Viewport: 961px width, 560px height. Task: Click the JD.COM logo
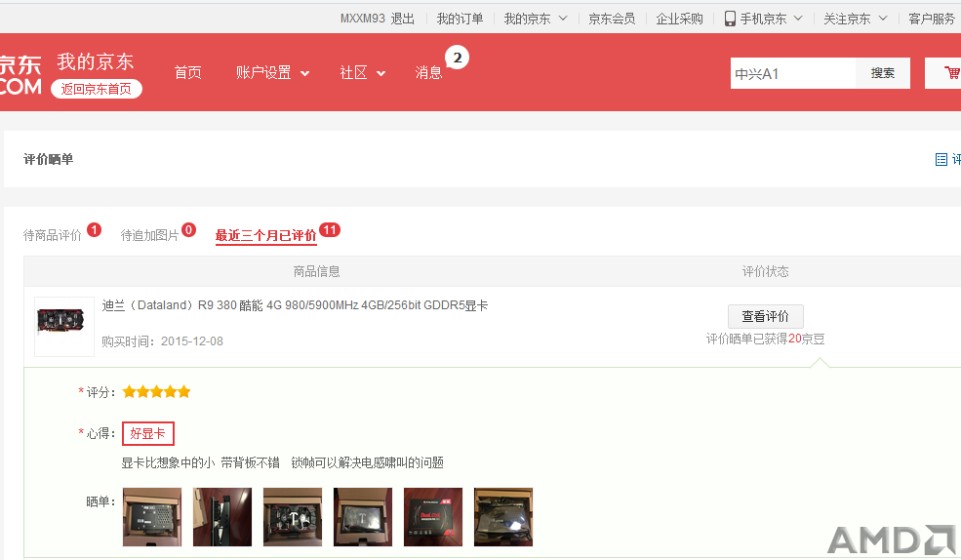click(x=20, y=75)
